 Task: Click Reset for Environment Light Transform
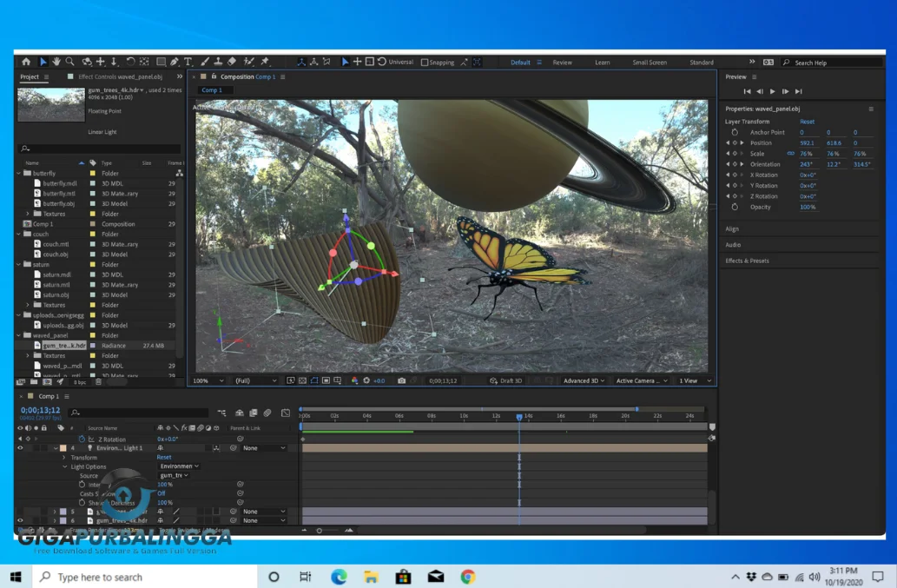[x=164, y=457]
